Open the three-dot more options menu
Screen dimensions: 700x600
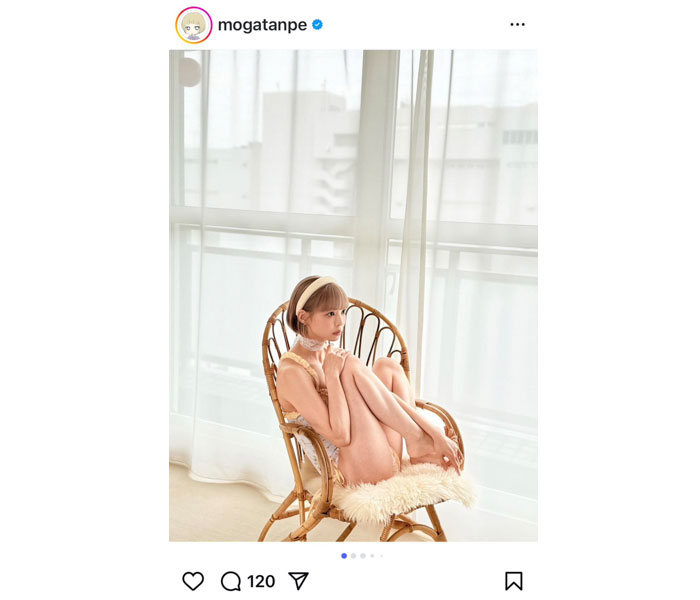click(x=517, y=25)
